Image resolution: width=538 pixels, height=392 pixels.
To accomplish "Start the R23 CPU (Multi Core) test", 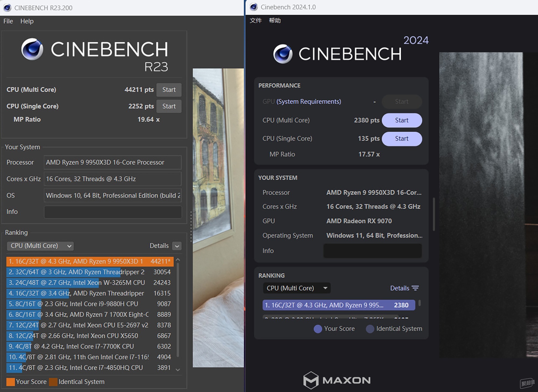I will point(169,90).
